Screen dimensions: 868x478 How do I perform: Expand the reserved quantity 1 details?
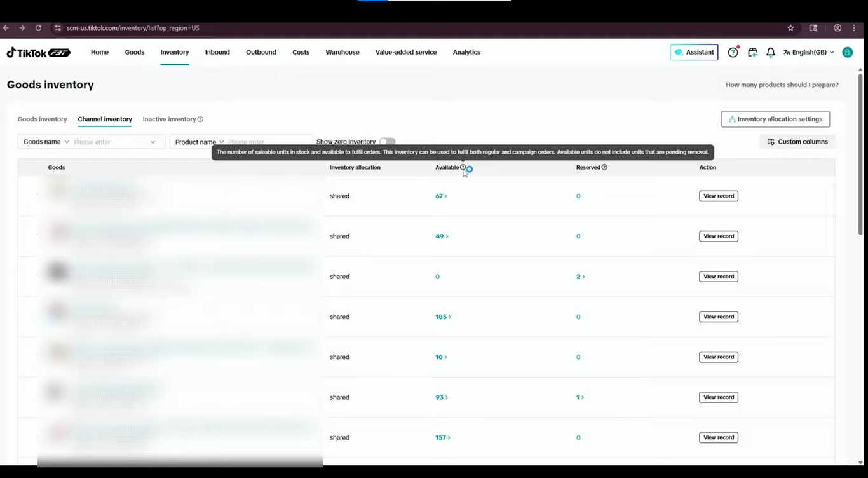click(580, 397)
